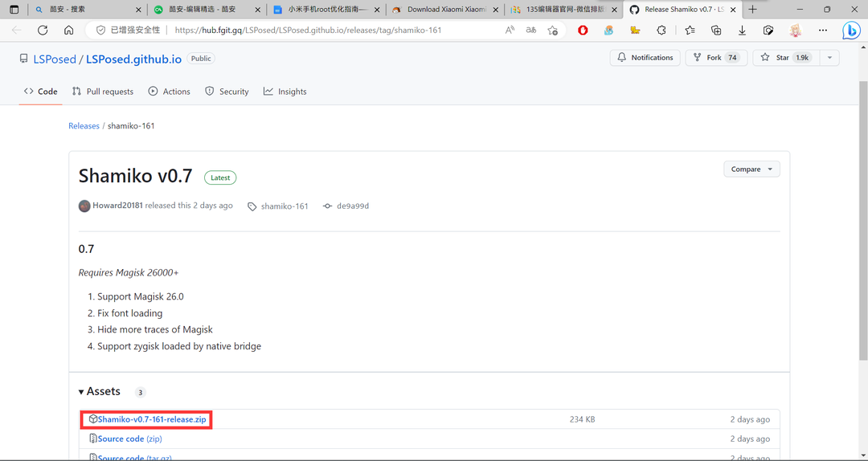This screenshot has height=461, width=868.
Task: Open the Pull requests tab
Action: (x=103, y=92)
